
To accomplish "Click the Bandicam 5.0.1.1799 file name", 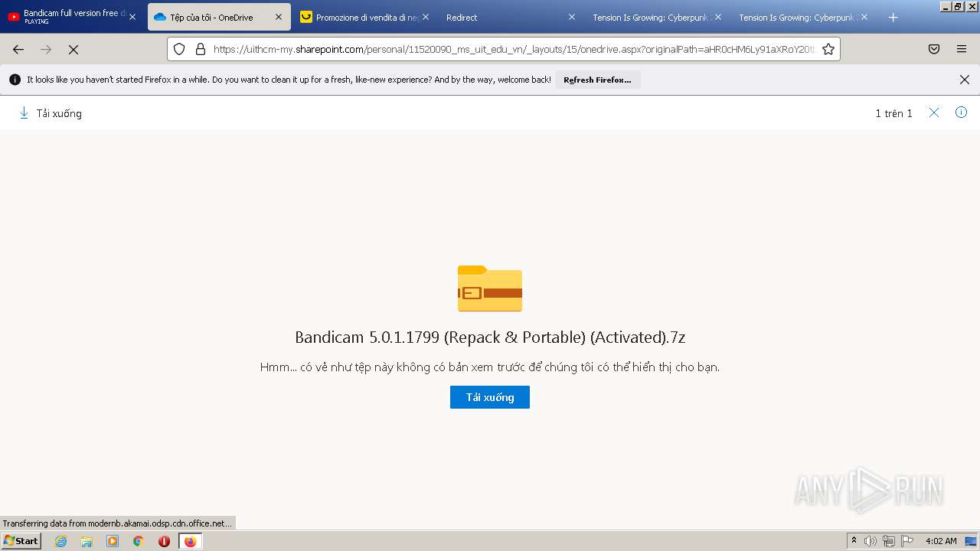I will (490, 337).
